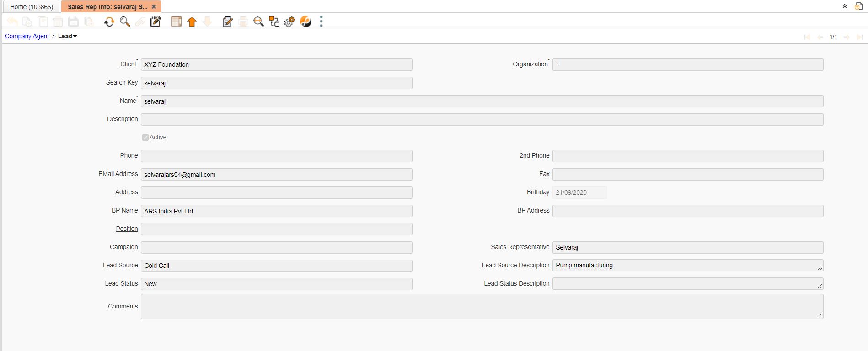The image size is (868, 351).
Task: Click the greyed-out Save and New icon
Action: (x=89, y=21)
